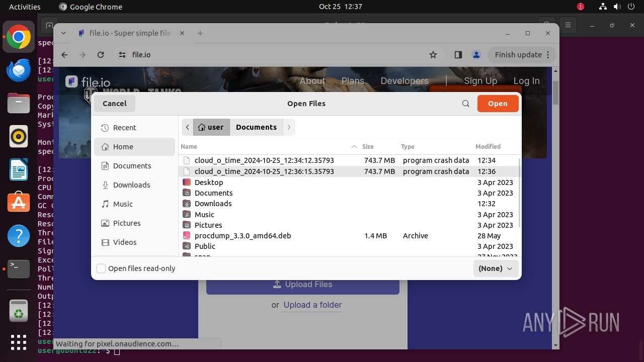Image resolution: width=644 pixels, height=362 pixels.
Task: Open a new Chrome tab
Action: click(200, 33)
